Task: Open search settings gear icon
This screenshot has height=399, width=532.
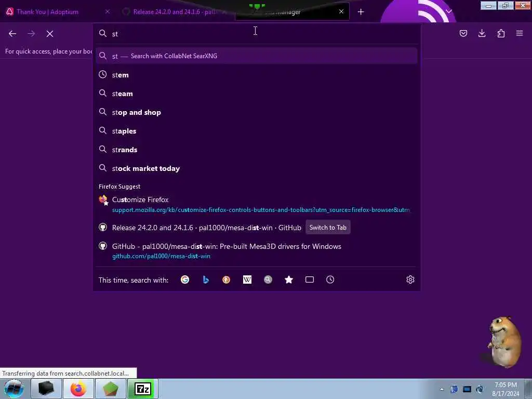Action: (x=410, y=280)
